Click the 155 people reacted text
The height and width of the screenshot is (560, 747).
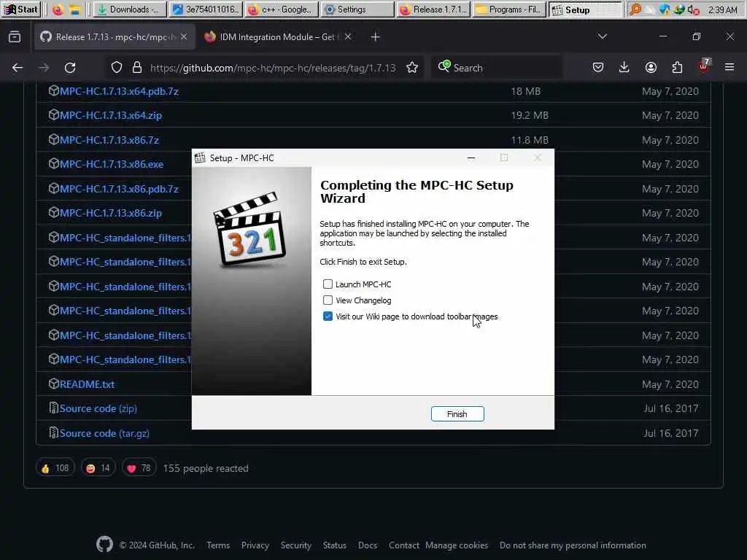click(205, 468)
